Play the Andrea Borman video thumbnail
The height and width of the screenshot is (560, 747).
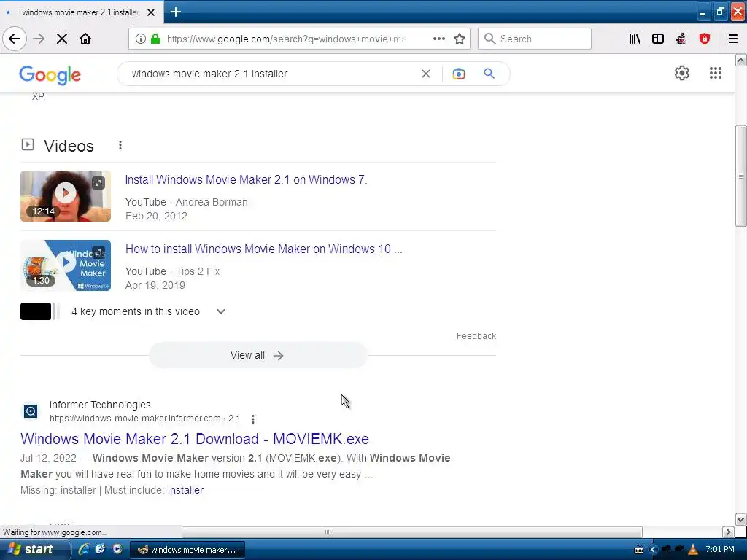pos(66,196)
